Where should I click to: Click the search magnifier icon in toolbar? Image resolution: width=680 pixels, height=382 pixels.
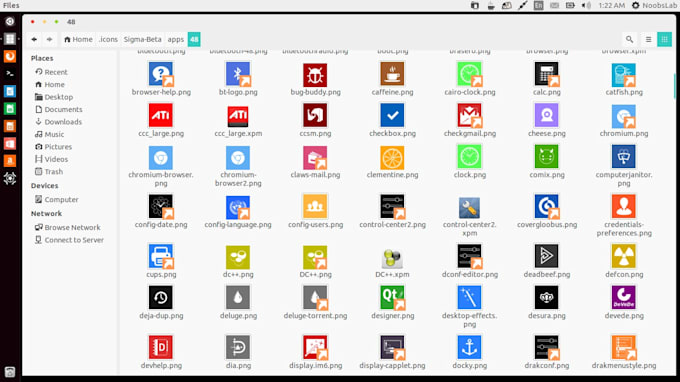tap(629, 39)
